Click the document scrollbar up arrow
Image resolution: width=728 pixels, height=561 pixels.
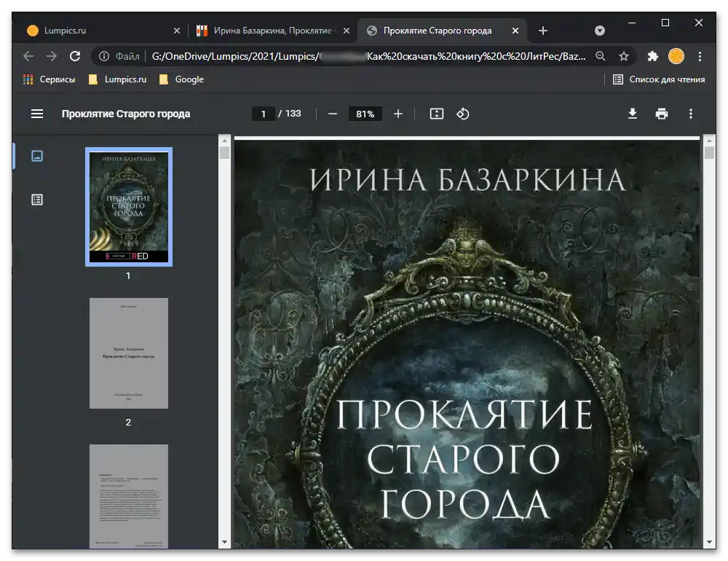pos(709,141)
